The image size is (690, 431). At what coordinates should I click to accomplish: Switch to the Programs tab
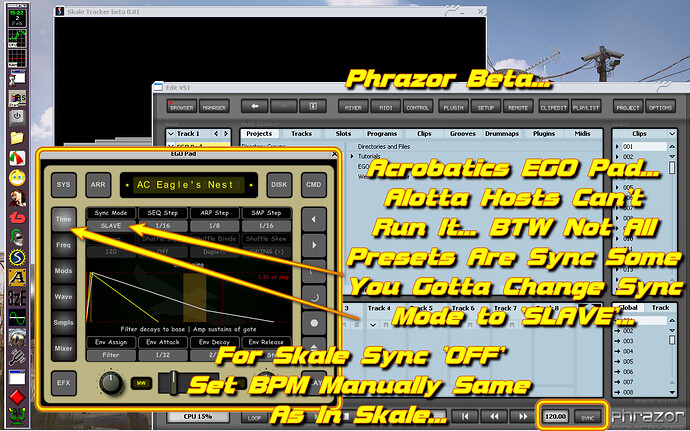[382, 133]
